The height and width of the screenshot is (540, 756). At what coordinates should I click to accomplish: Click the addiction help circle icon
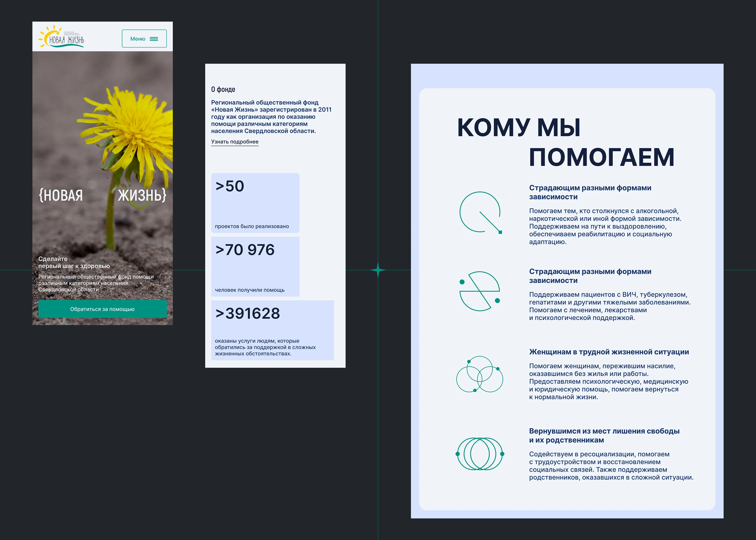480,212
